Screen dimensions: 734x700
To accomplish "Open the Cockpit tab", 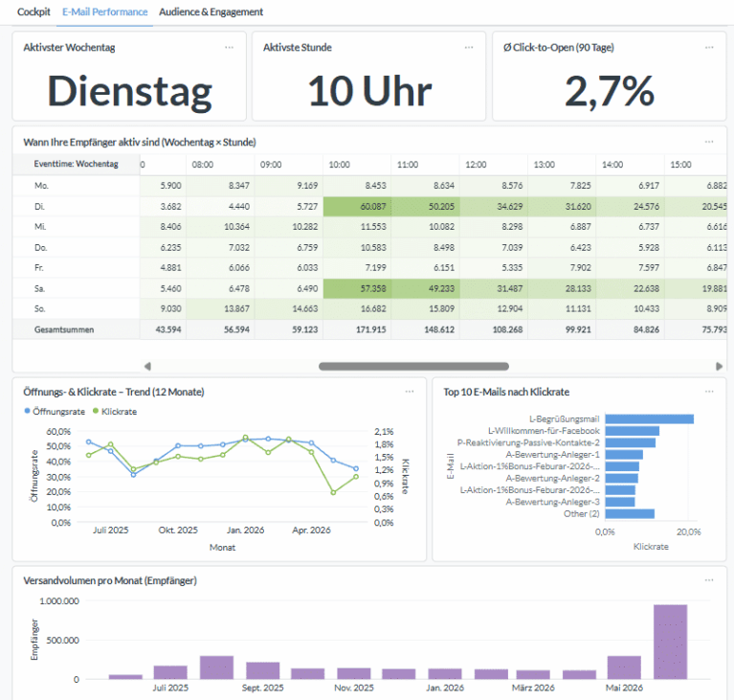I will click(33, 11).
